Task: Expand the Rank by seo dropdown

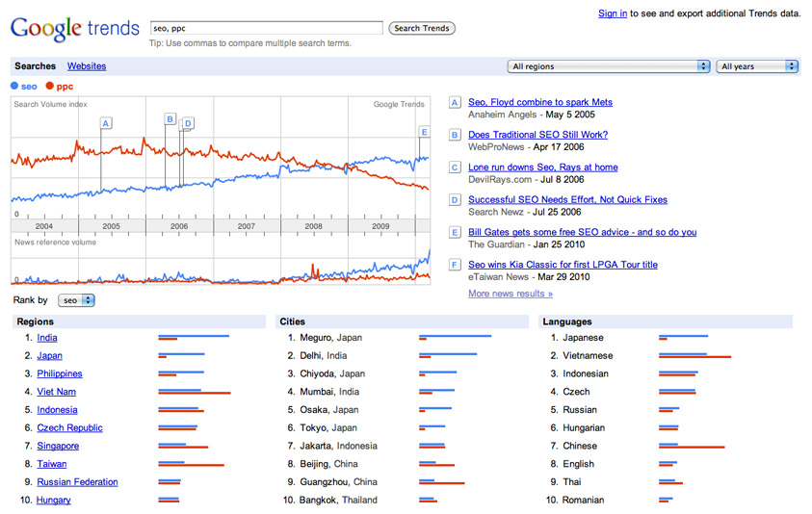Action: pos(76,300)
